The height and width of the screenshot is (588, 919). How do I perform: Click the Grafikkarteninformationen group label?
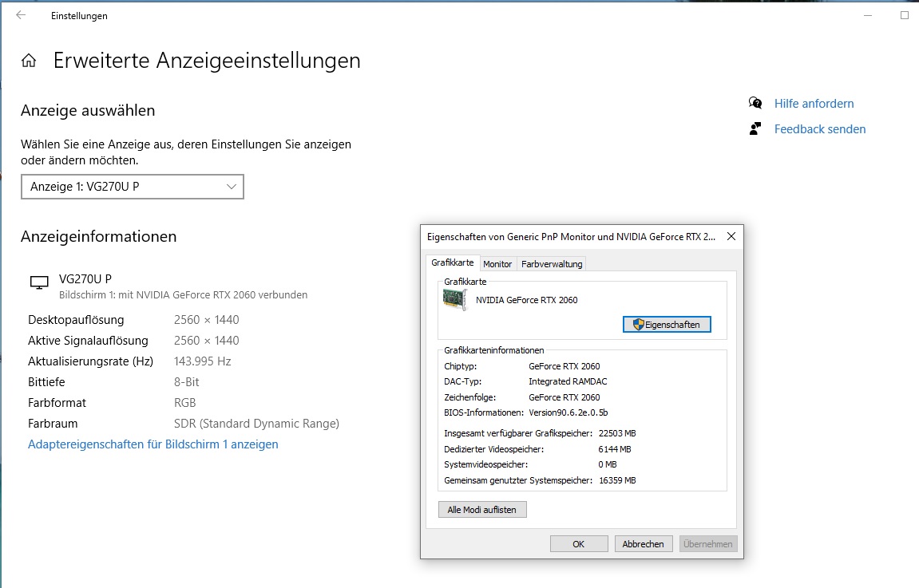coord(494,350)
